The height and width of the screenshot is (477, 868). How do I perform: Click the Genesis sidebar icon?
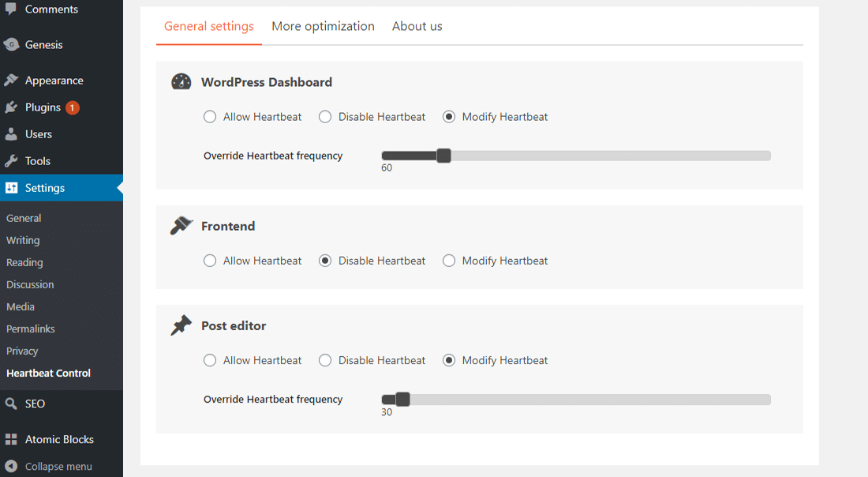pyautogui.click(x=11, y=45)
